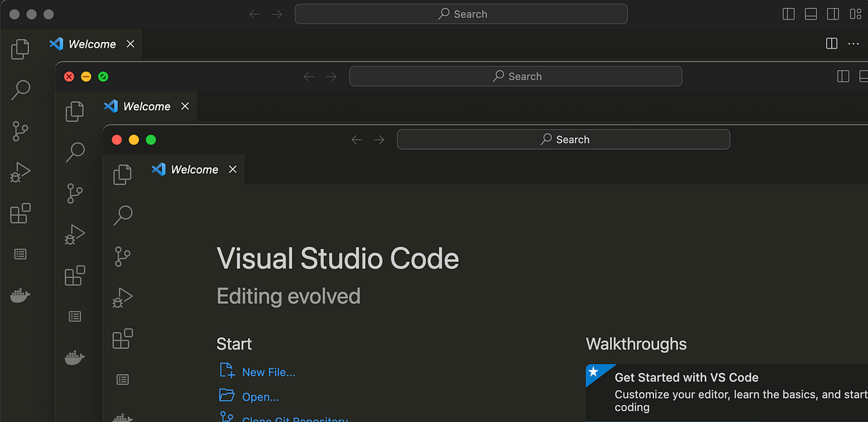Toggle the primary sidebar visibility
The image size is (868, 422).
(x=788, y=14)
